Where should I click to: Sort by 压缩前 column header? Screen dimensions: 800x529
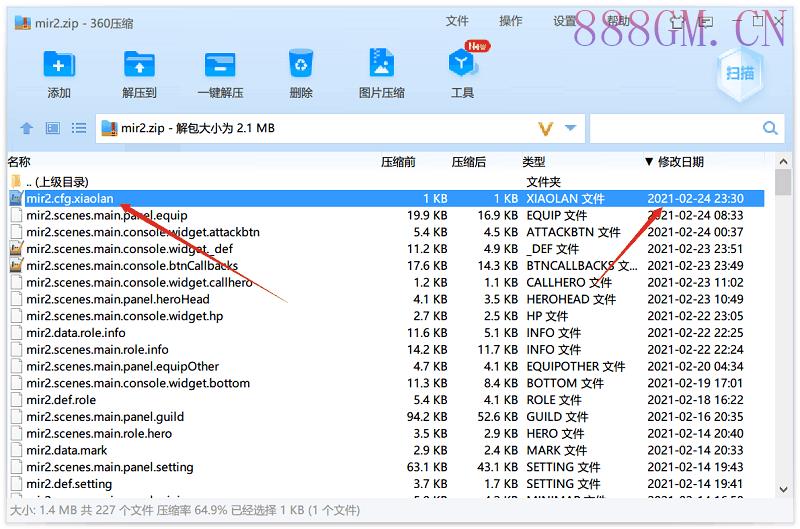click(x=398, y=162)
